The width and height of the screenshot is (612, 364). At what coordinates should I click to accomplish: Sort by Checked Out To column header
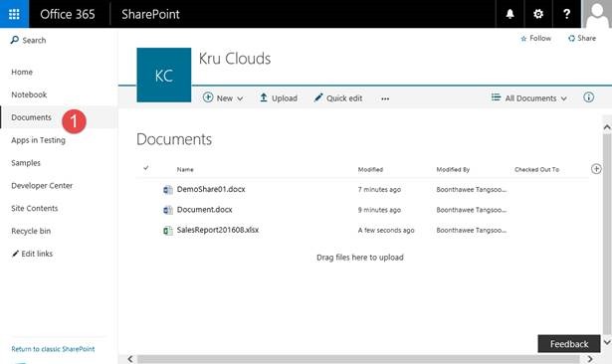[537, 169]
